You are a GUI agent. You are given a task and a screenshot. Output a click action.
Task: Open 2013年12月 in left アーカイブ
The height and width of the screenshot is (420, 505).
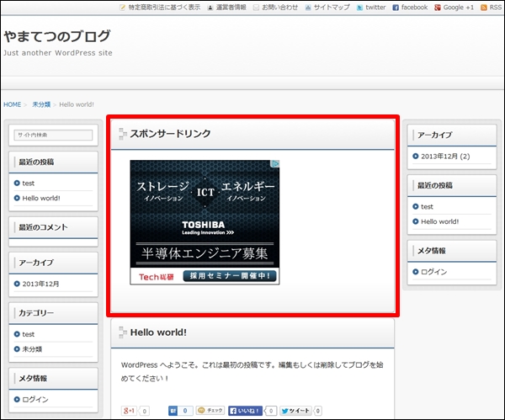click(40, 284)
